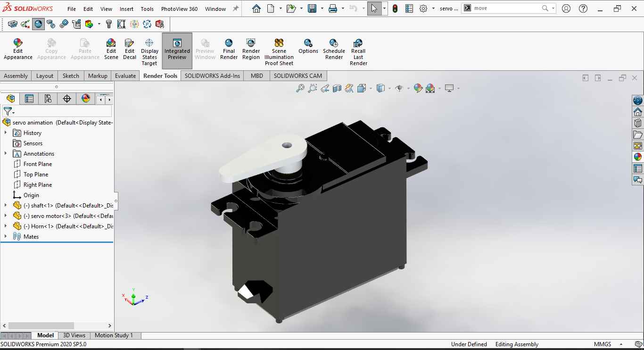Open Schedule Render
The height and width of the screenshot is (350, 644).
[334, 50]
